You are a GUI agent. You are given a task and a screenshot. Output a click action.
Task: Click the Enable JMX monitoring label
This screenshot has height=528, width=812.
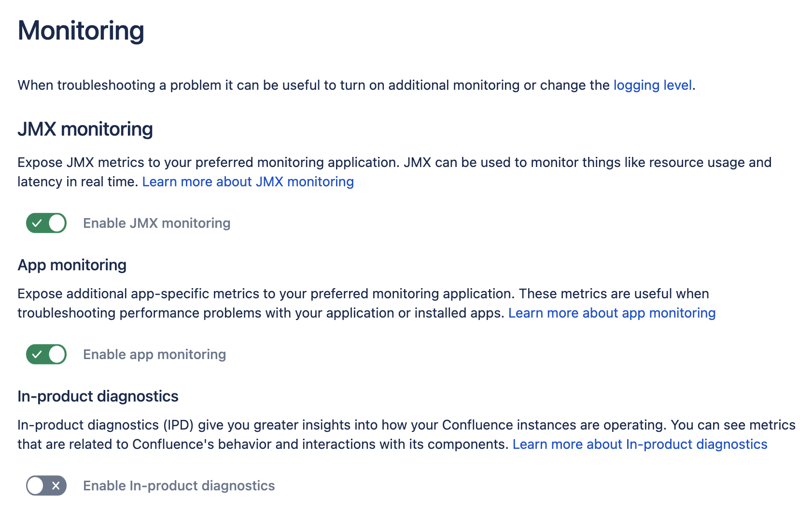(x=156, y=223)
